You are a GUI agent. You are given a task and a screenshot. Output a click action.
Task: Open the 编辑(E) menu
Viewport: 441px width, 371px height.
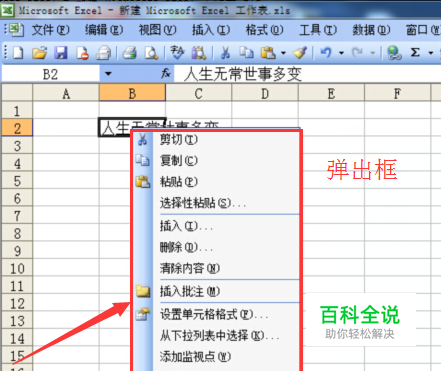(x=104, y=30)
